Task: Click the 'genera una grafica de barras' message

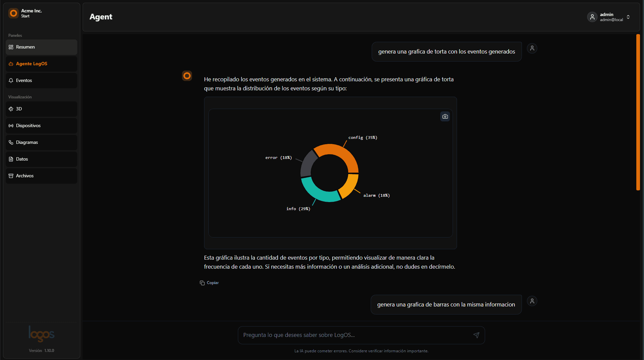Action: tap(446, 304)
